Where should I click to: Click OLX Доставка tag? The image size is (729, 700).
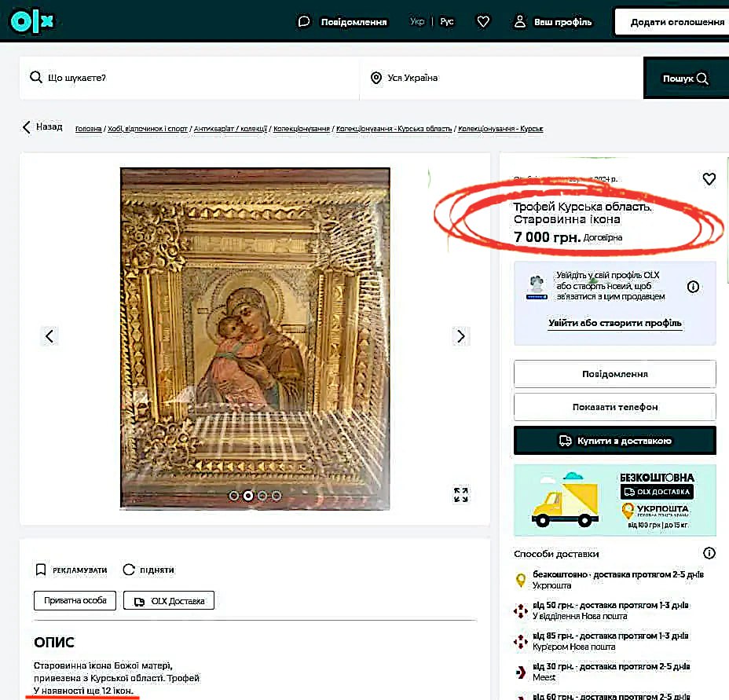coord(169,600)
